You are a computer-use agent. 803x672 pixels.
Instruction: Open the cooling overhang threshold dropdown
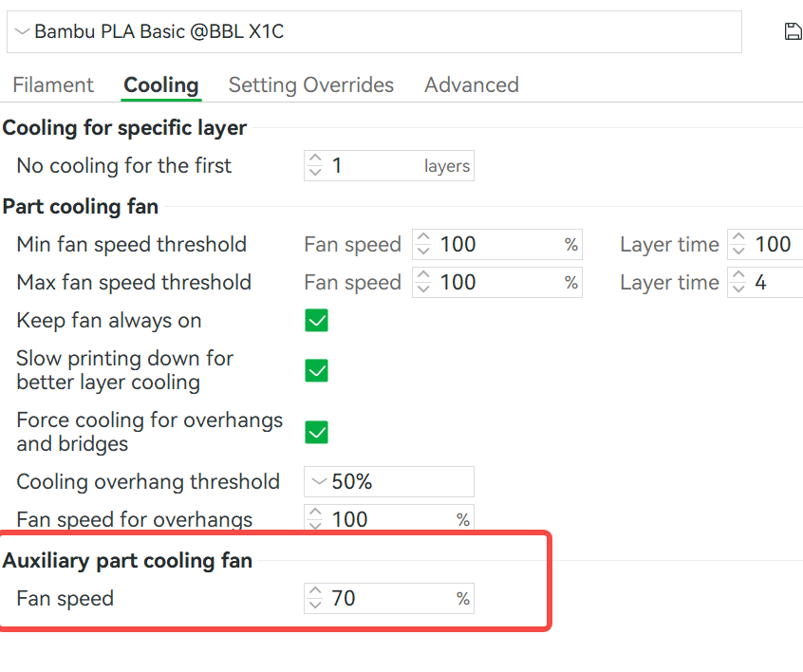389,481
